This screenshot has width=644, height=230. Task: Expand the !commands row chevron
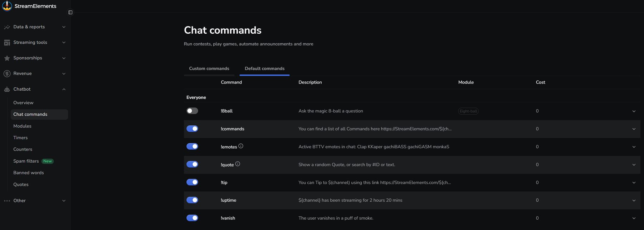click(634, 129)
